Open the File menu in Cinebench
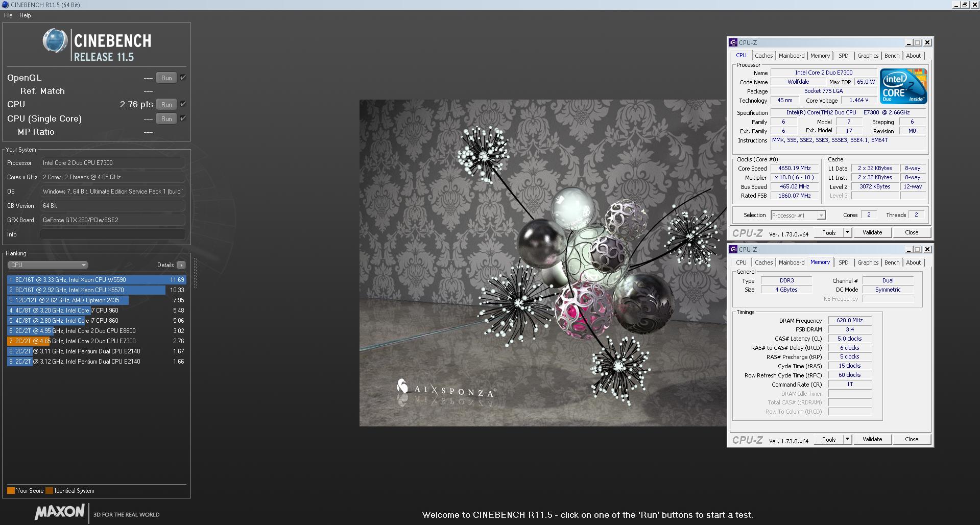 click(8, 15)
